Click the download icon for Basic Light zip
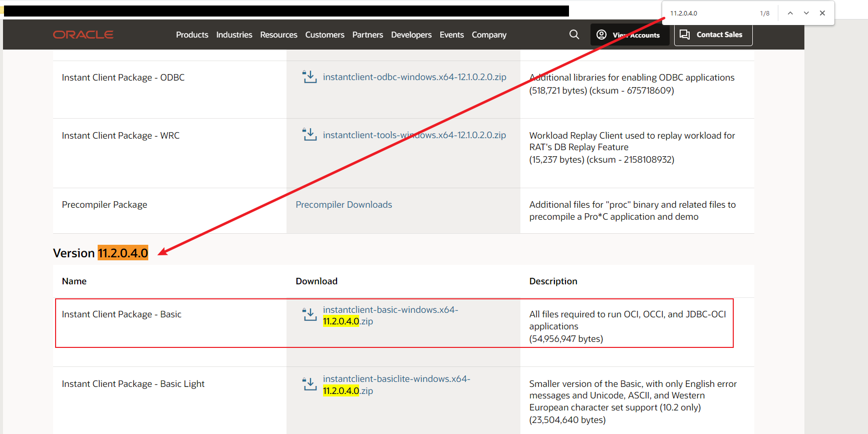Image resolution: width=868 pixels, height=434 pixels. tap(310, 384)
